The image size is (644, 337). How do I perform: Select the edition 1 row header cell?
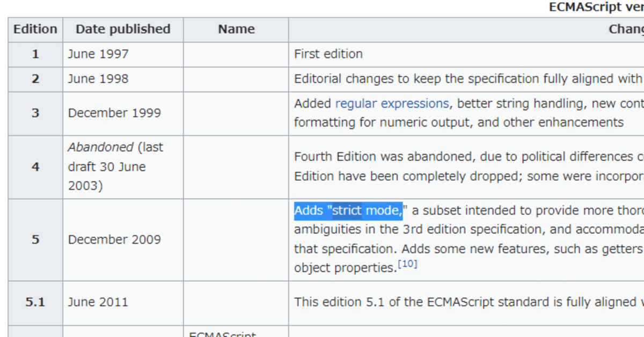(x=35, y=54)
